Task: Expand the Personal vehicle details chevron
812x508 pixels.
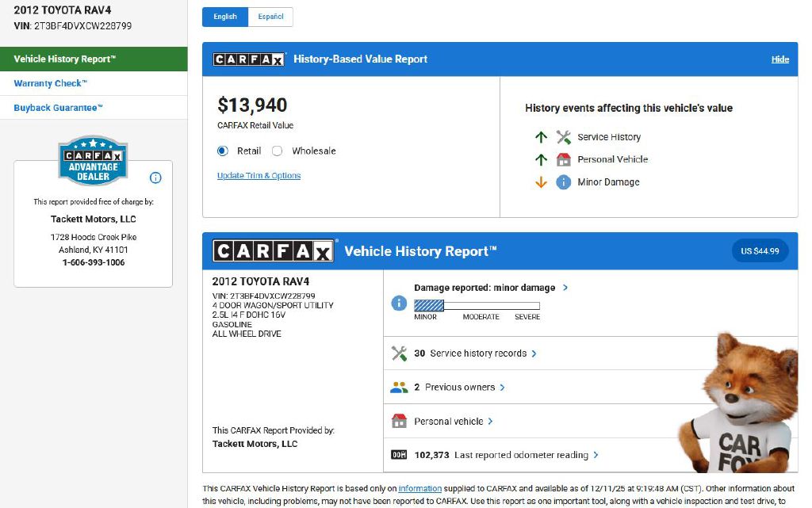Action: point(491,422)
